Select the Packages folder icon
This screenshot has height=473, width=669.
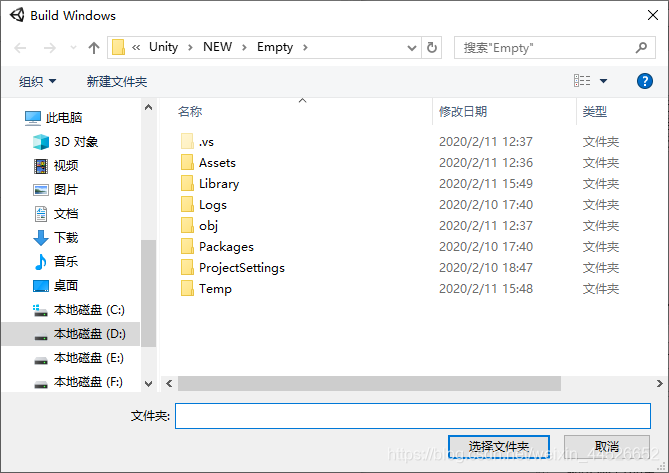[x=187, y=246]
